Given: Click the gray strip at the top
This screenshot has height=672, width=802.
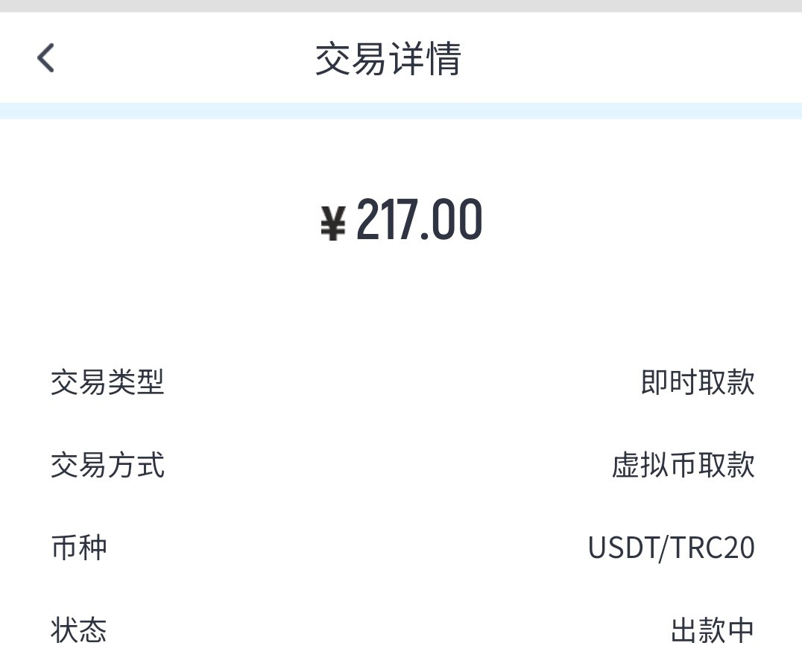Looking at the screenshot, I should click(x=401, y=6).
